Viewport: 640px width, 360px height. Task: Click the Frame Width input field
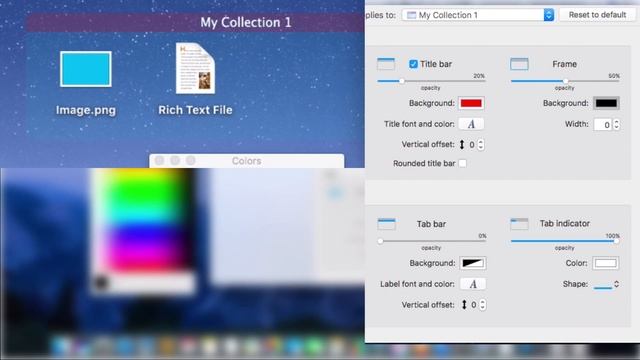[603, 124]
